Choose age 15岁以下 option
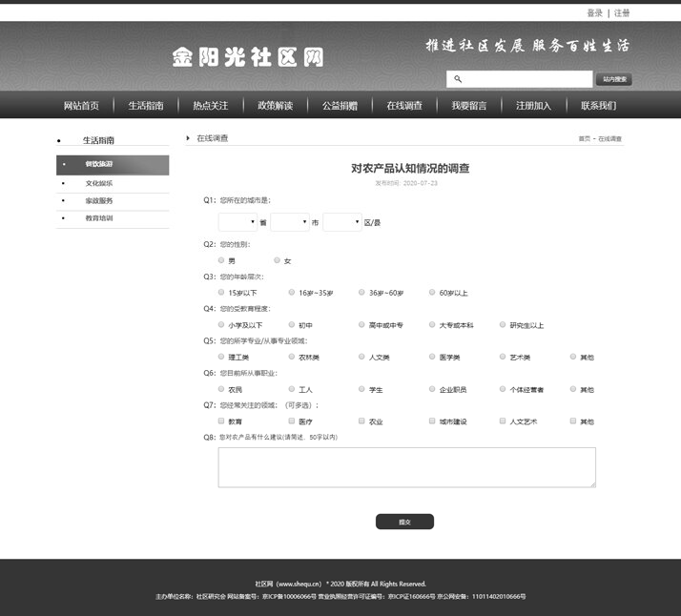681x616 pixels. (221, 292)
